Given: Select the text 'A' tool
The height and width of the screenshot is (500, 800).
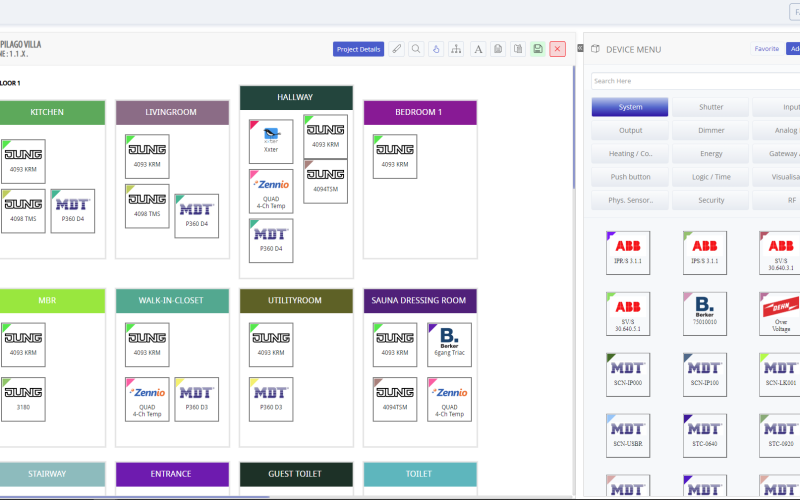Looking at the screenshot, I should tap(478, 49).
